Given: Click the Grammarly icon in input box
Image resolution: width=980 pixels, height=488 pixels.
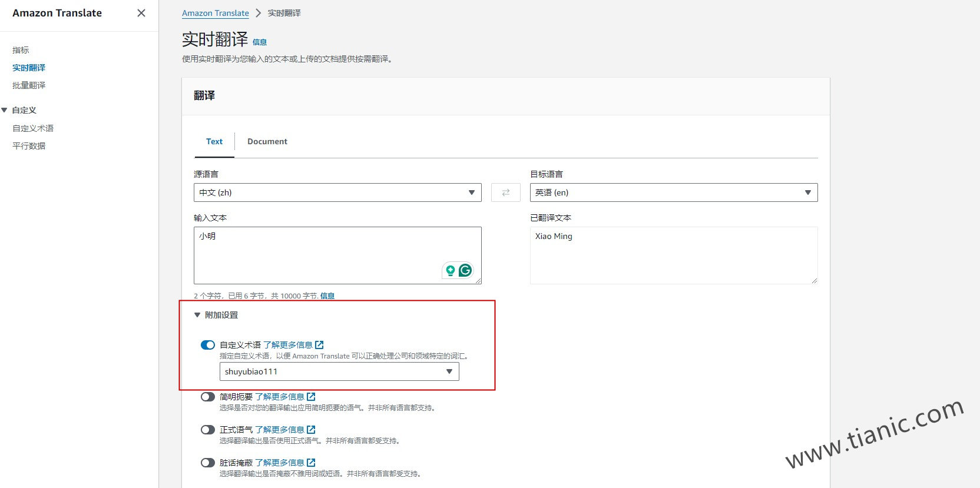Looking at the screenshot, I should [x=465, y=270].
